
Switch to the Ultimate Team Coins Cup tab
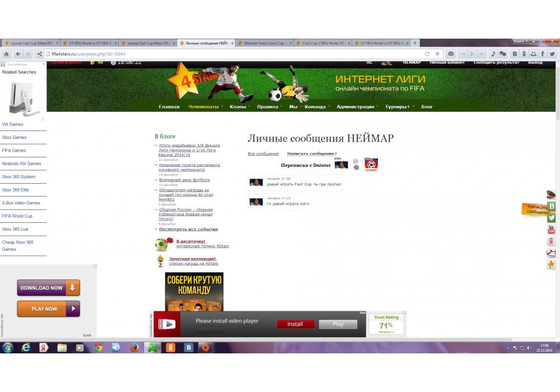click(264, 43)
